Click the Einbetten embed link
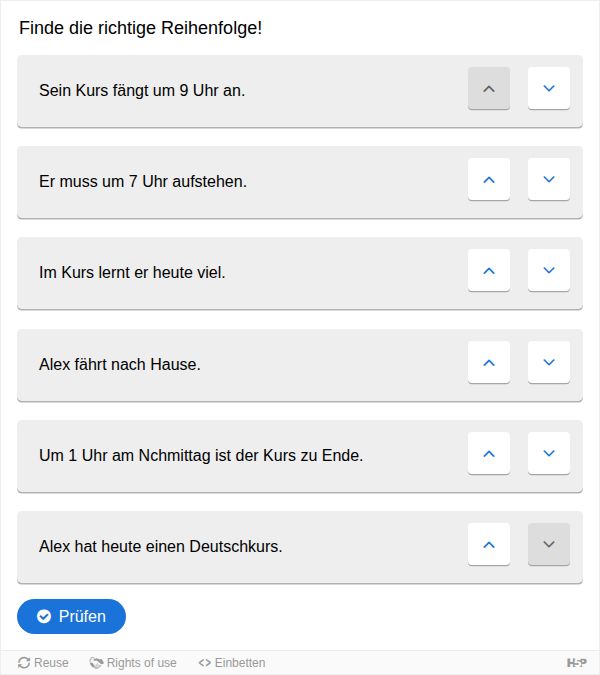 point(232,663)
